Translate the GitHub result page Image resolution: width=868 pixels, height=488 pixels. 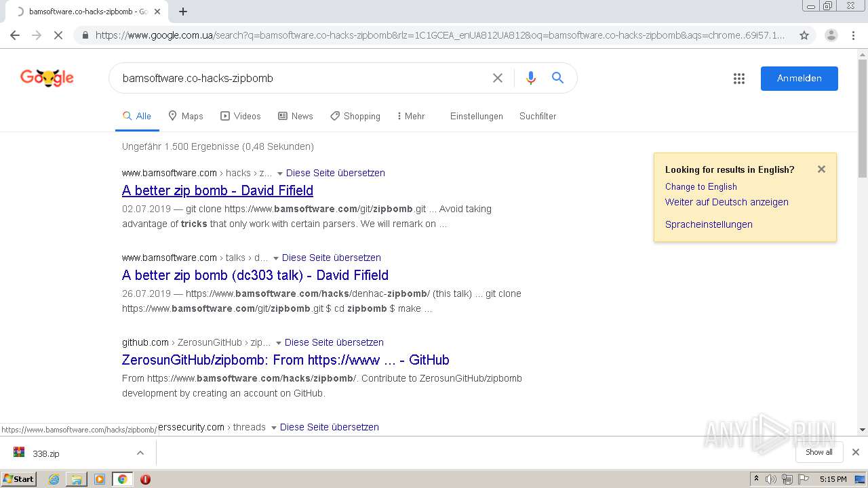(x=334, y=342)
